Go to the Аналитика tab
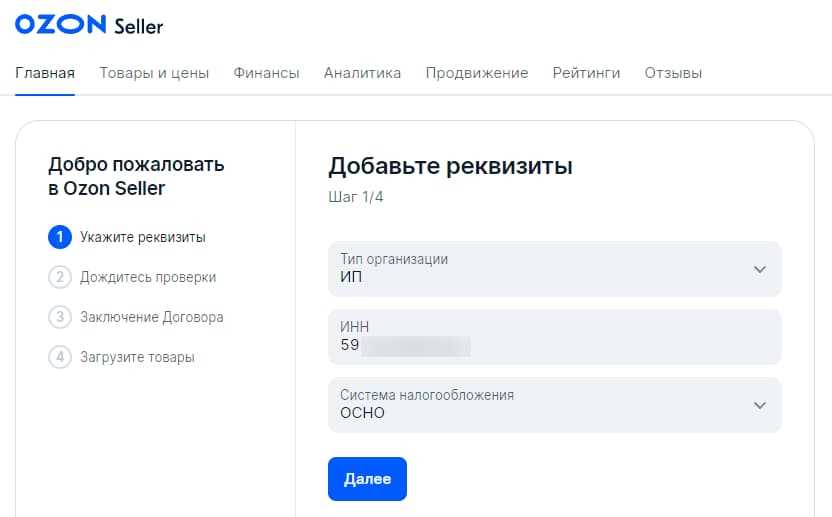Viewport: 832px width, 517px height. [x=362, y=73]
